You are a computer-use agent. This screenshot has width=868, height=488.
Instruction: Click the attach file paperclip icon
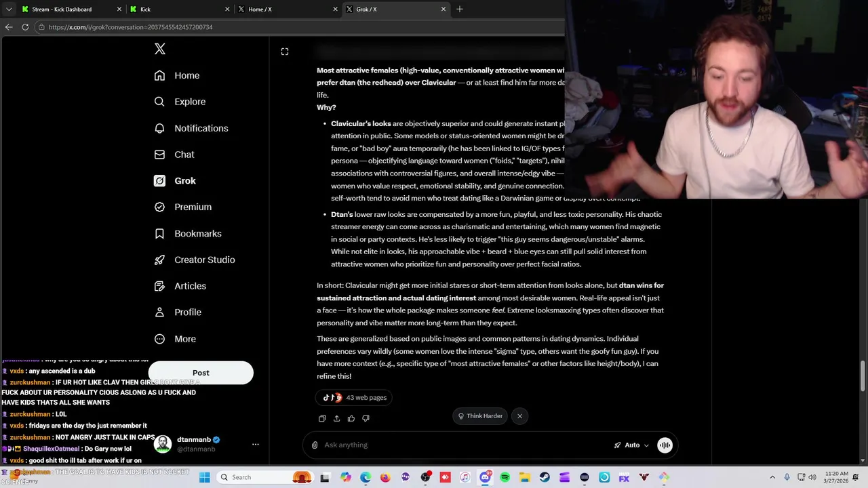(315, 445)
